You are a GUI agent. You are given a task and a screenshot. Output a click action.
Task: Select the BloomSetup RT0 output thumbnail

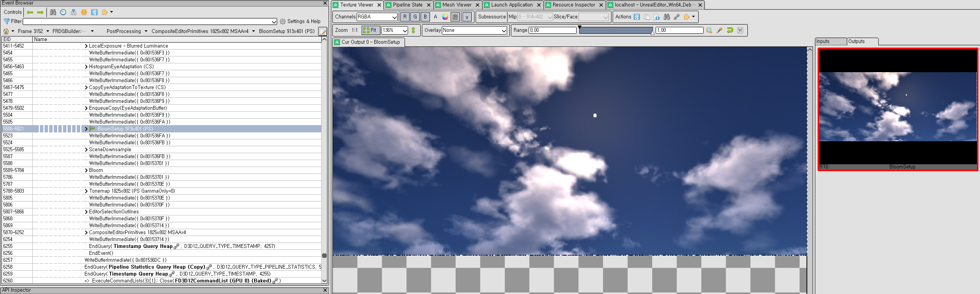pyautogui.click(x=898, y=109)
